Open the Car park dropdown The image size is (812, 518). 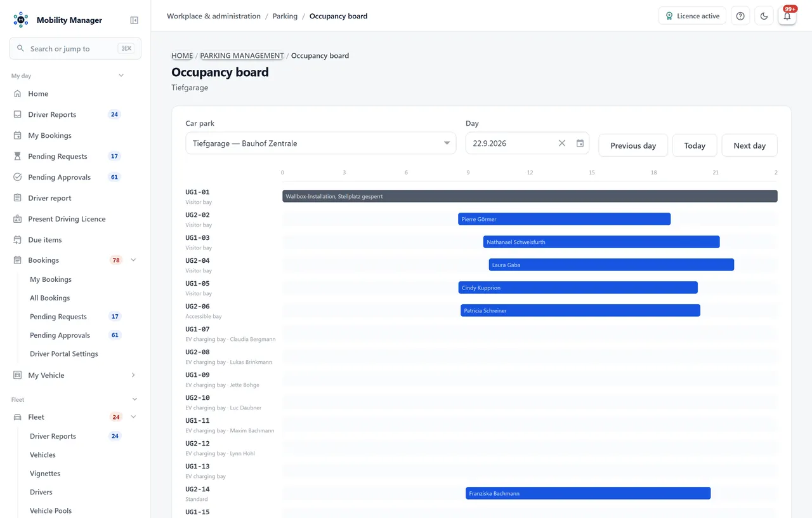[320, 143]
